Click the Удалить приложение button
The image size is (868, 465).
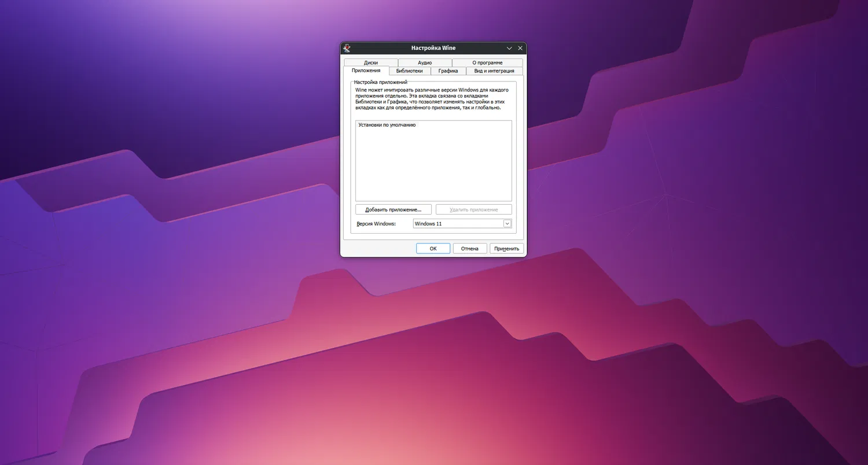pos(473,209)
